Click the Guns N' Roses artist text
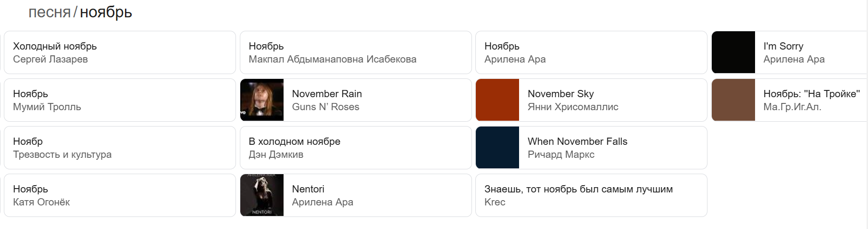 325,107
